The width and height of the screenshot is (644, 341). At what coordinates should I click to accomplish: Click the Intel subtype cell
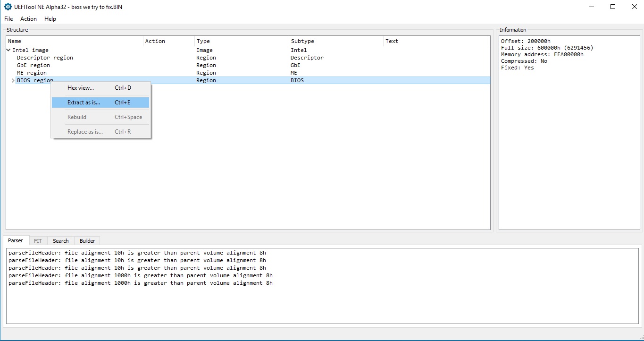tap(299, 50)
